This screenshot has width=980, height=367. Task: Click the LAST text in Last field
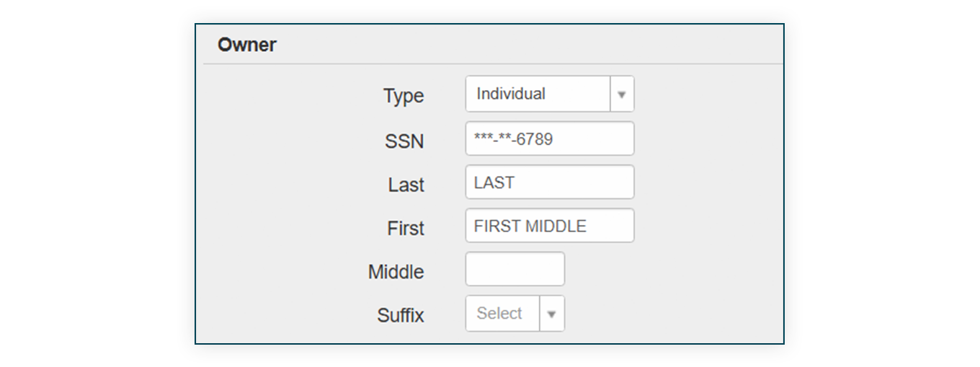coord(494,183)
